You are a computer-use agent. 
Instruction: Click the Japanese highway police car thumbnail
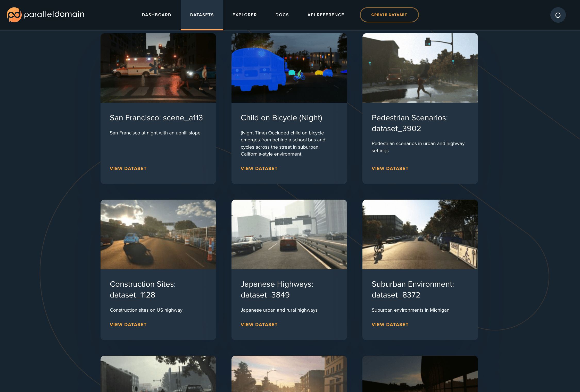[289, 234]
